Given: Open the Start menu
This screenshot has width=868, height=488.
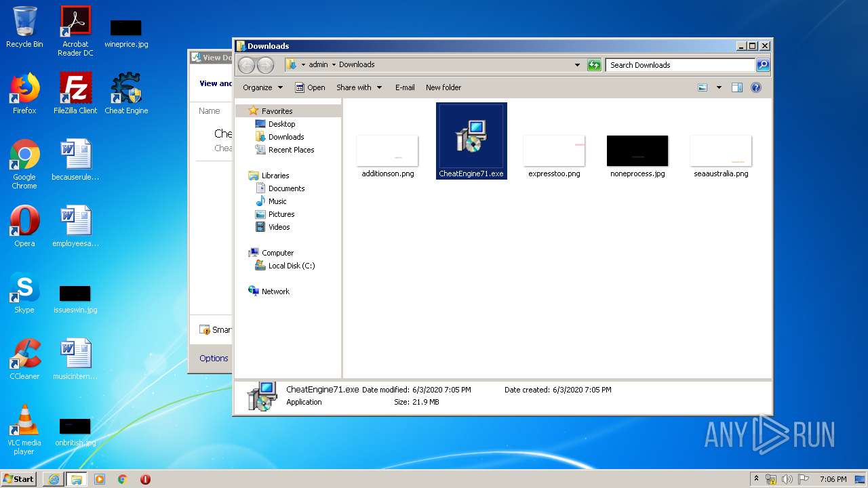Looking at the screenshot, I should (x=19, y=479).
